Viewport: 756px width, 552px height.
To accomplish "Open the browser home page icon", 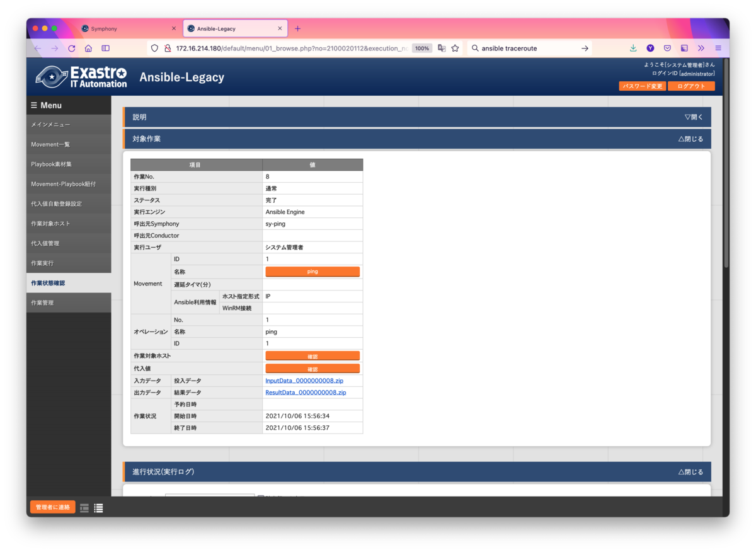I will (x=89, y=49).
